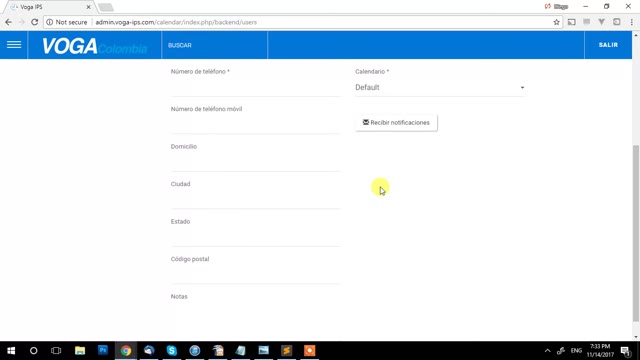The height and width of the screenshot is (360, 640).
Task: Open the Action Center notifications
Action: pos(626,351)
